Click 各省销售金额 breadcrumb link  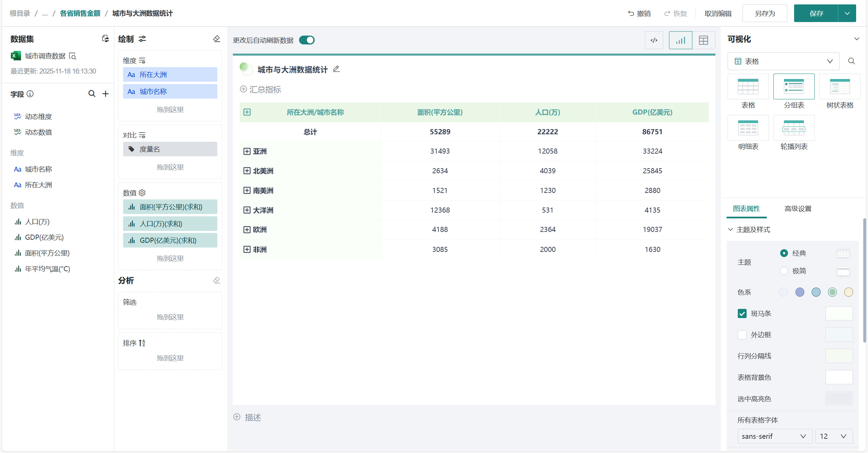(80, 13)
